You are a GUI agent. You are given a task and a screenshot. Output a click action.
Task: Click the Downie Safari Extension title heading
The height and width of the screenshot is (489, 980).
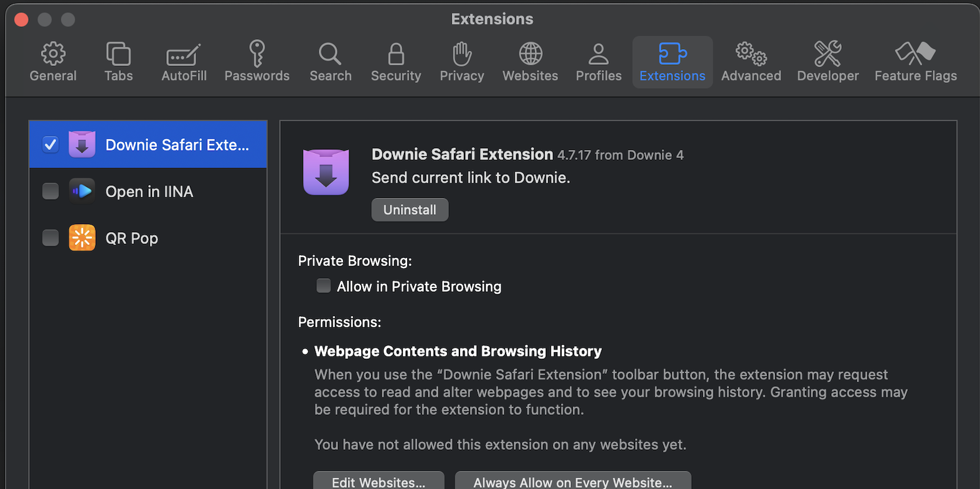(462, 154)
